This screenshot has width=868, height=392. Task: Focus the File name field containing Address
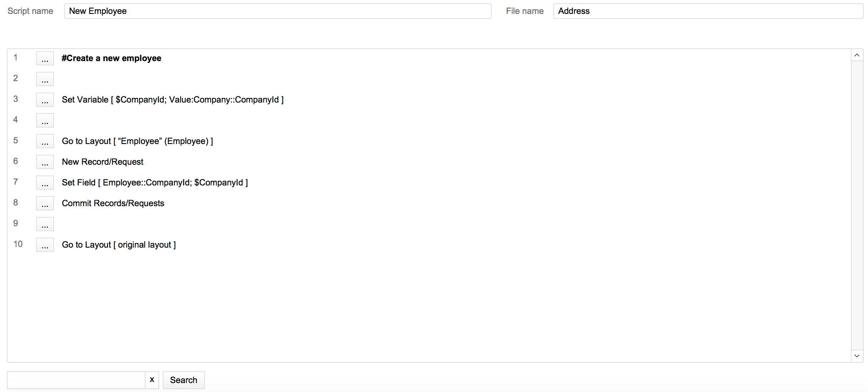tap(708, 11)
